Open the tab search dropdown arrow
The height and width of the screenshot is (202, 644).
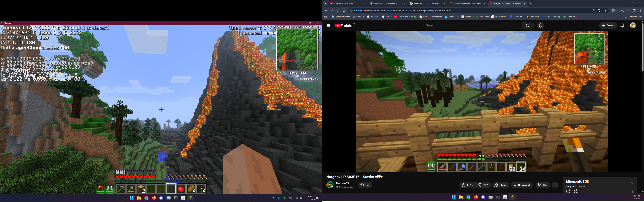point(325,4)
